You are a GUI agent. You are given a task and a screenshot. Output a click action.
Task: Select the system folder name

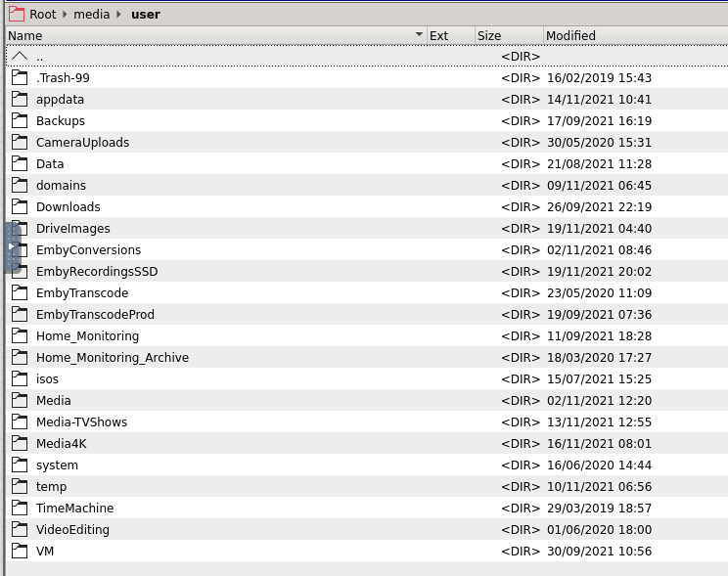[x=57, y=465]
